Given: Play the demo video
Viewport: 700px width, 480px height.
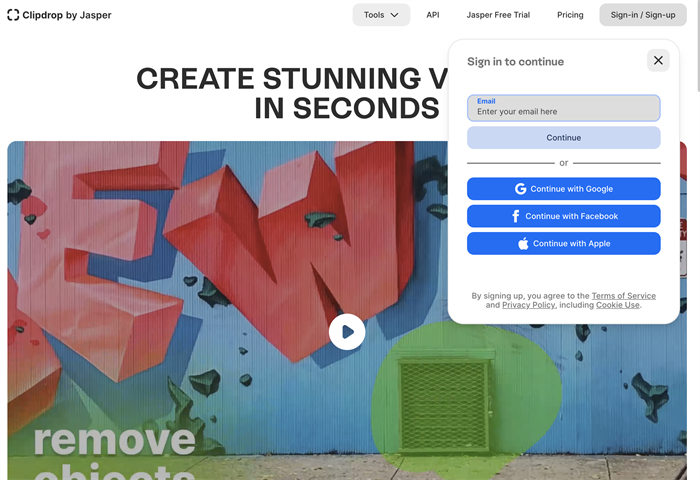Looking at the screenshot, I should tap(347, 332).
